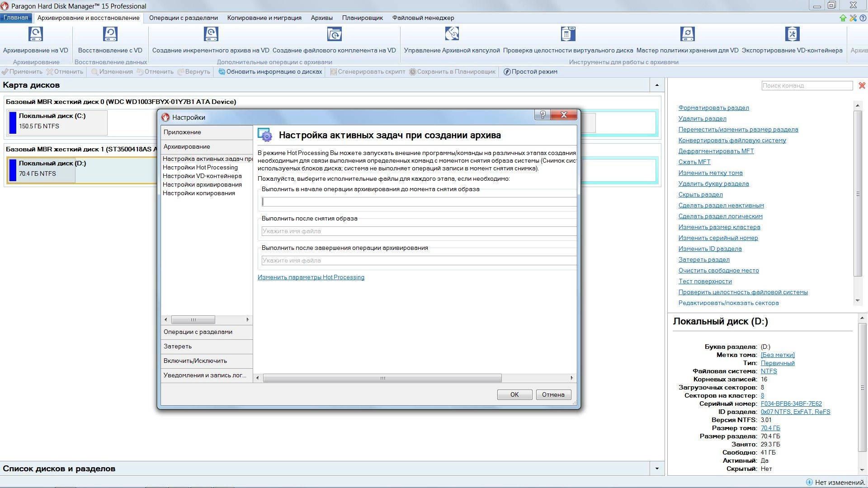Click field for after archiving operation completion
Viewport: 868px width, 488px height.
[419, 260]
